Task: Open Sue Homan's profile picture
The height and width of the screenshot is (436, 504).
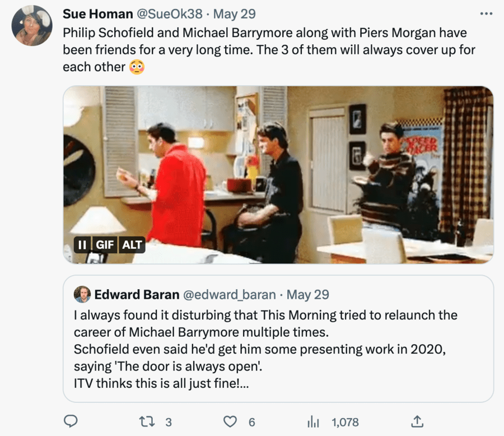Action: click(x=32, y=26)
